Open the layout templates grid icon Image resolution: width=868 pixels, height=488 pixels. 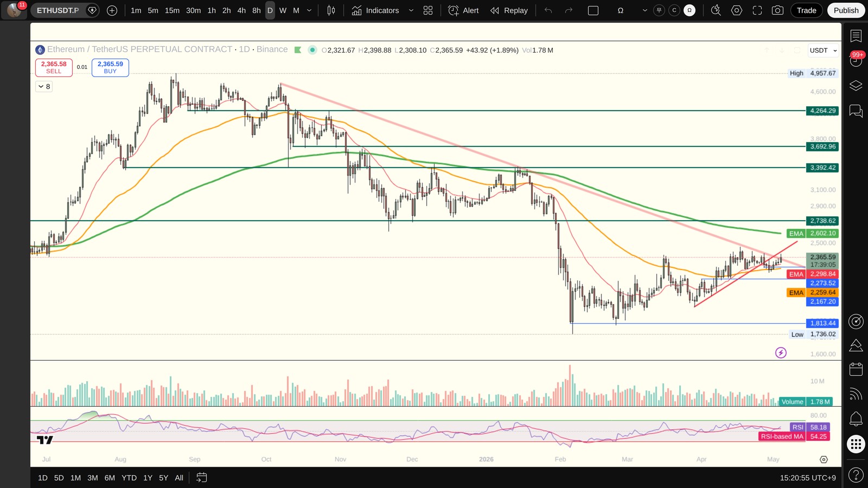(428, 10)
